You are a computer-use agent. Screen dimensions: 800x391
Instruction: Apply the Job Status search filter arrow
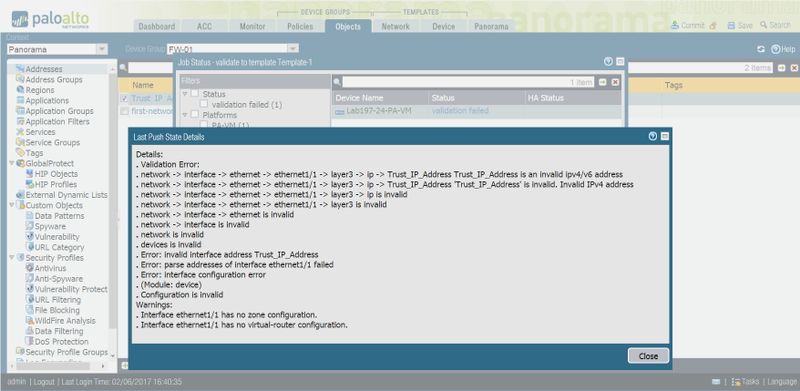click(x=603, y=82)
